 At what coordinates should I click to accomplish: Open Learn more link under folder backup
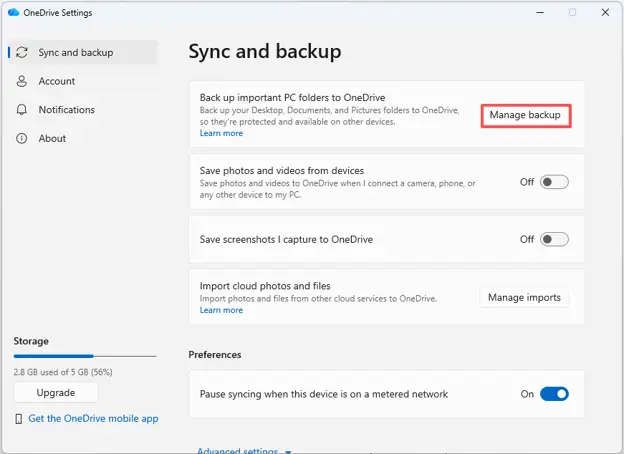coord(221,133)
